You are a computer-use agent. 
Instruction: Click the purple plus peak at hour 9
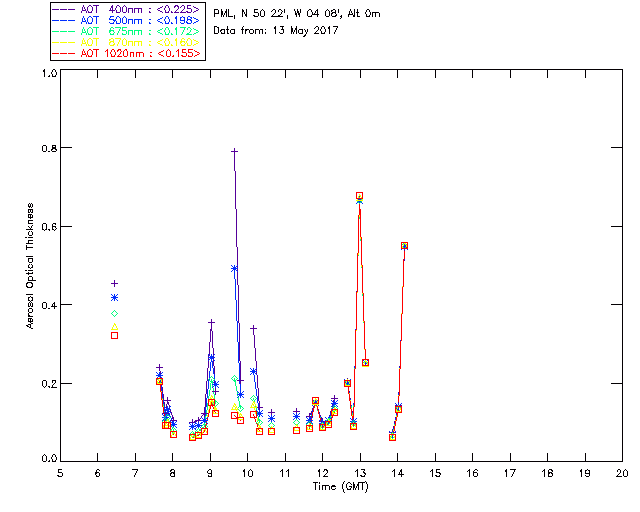tap(211, 323)
